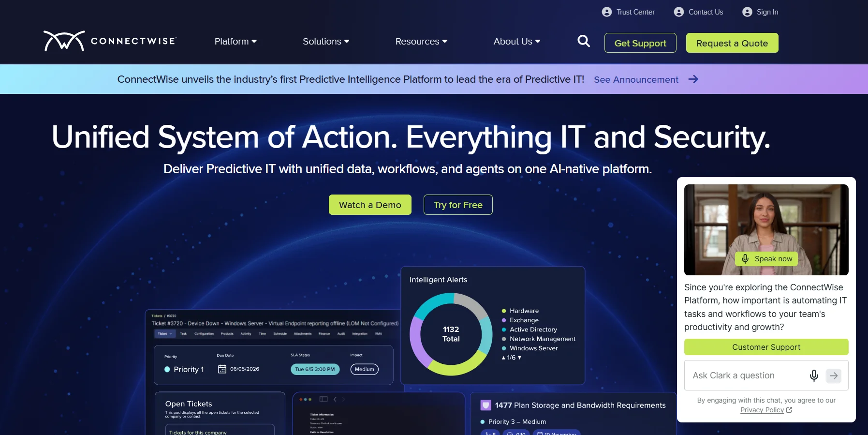Click the forward chevron in the Ticket Information window
Screen dimensions: 868x435
pyautogui.click(x=344, y=399)
